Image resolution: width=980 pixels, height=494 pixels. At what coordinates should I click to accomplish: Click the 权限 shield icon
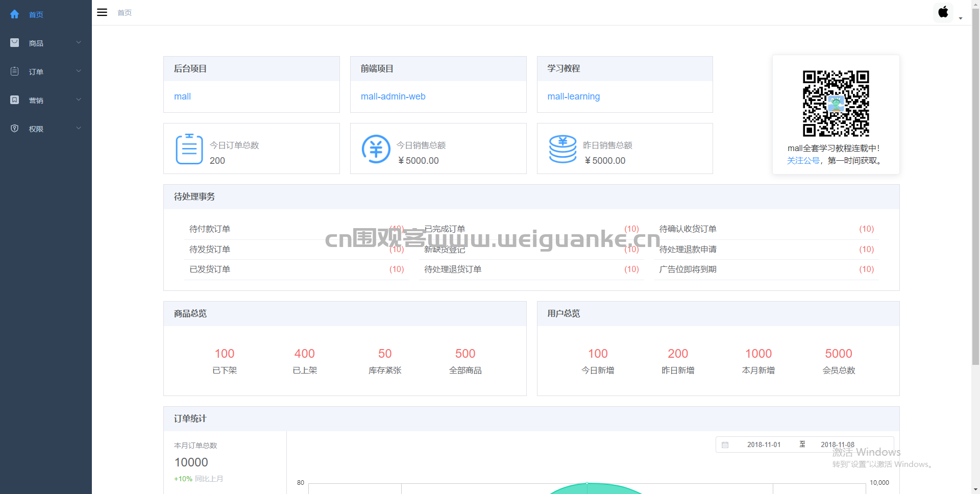pyautogui.click(x=15, y=129)
